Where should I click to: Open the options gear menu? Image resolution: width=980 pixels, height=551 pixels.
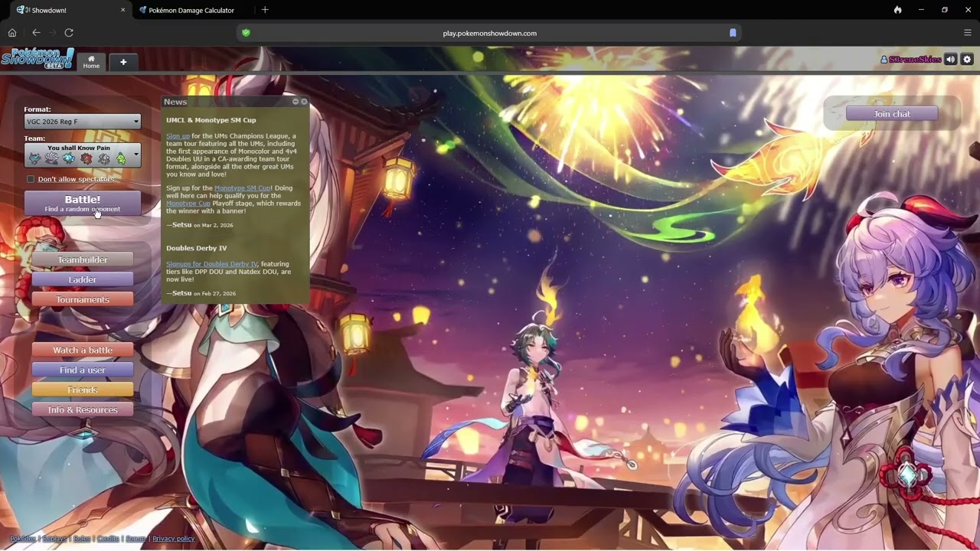point(967,60)
